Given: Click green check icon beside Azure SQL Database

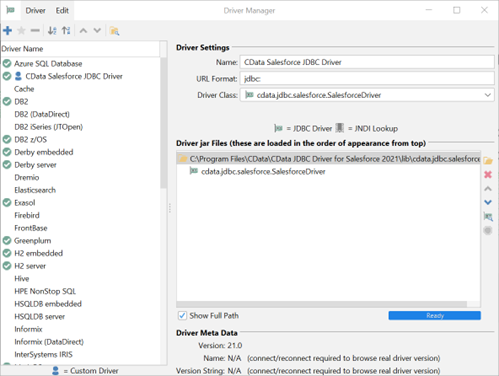Looking at the screenshot, I should click(x=7, y=63).
